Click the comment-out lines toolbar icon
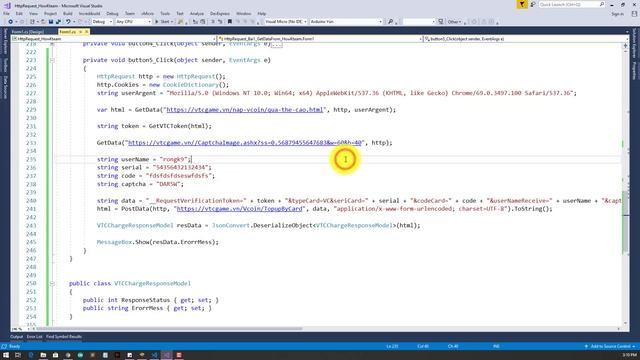Screen dimensions: 640x360 pyautogui.click(x=212, y=22)
